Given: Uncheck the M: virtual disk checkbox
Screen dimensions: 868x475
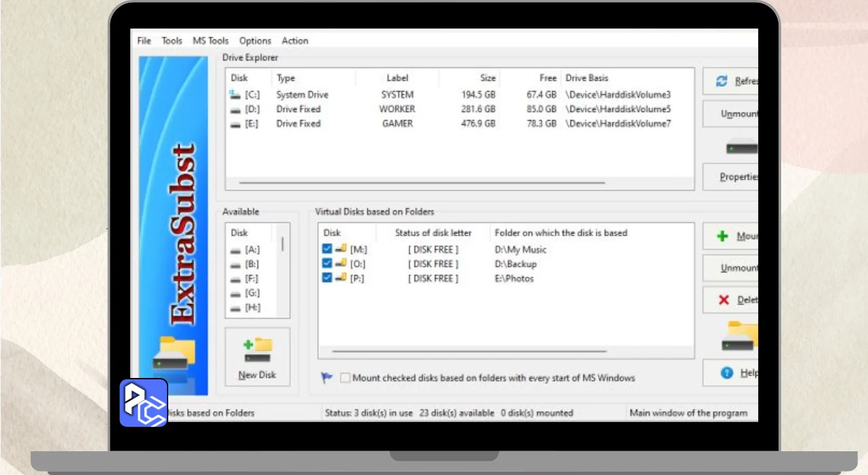Looking at the screenshot, I should (327, 249).
